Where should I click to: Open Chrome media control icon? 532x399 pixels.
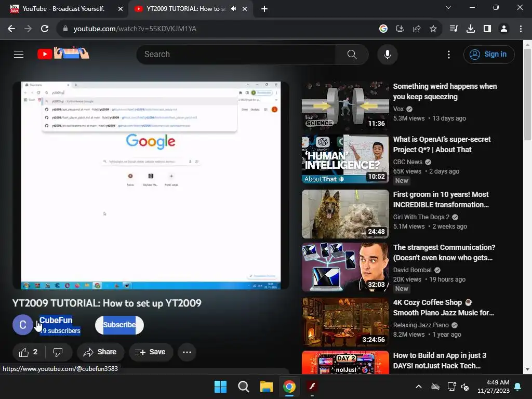pyautogui.click(x=454, y=29)
